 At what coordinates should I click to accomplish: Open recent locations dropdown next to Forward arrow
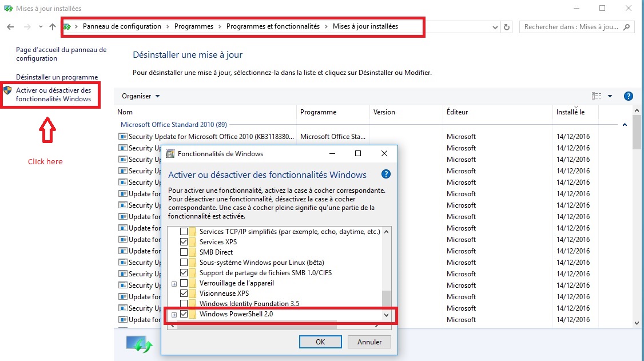[x=41, y=27]
